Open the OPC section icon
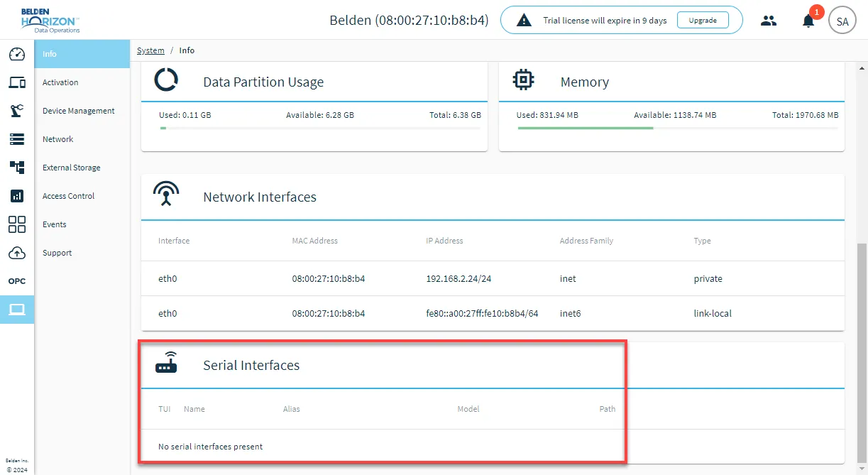 (17, 281)
